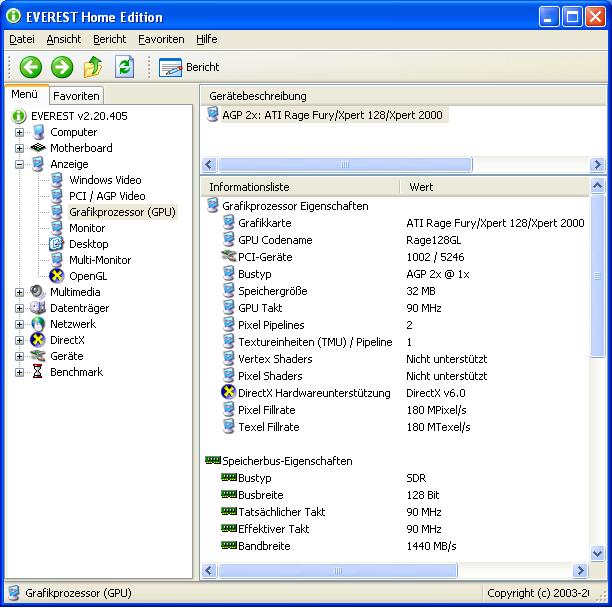Click the green Back arrow button

click(30, 67)
